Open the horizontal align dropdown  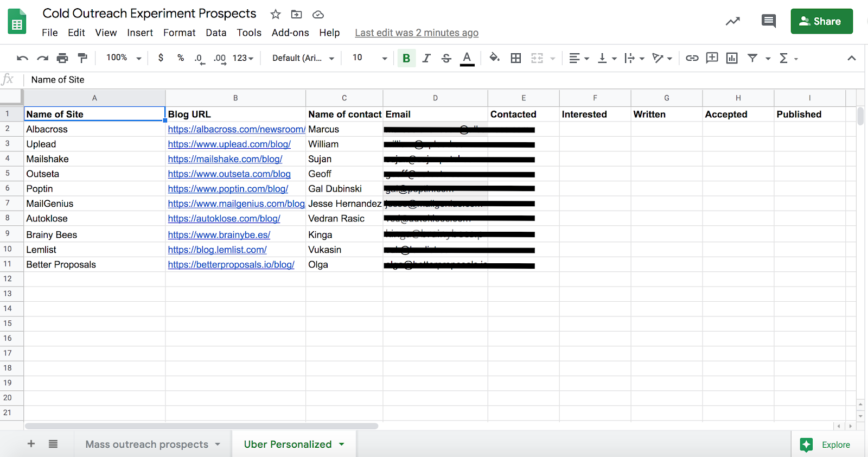(x=579, y=58)
